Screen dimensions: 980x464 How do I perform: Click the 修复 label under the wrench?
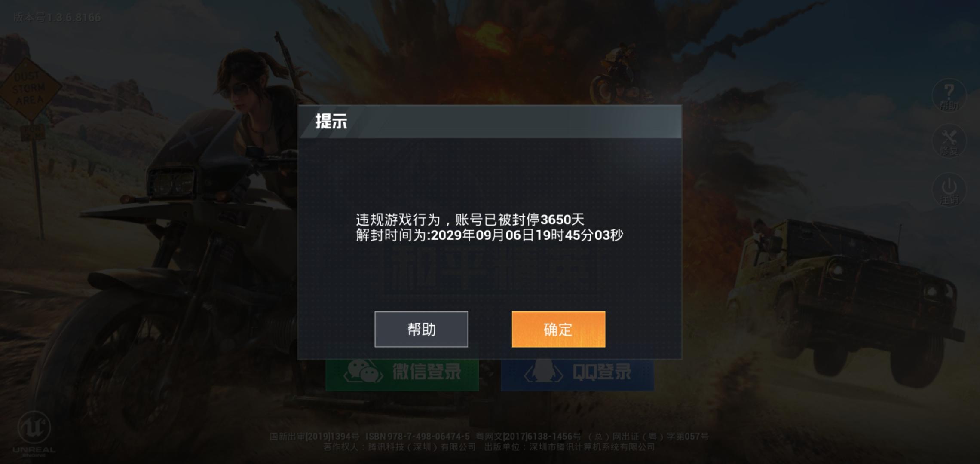coord(949,151)
